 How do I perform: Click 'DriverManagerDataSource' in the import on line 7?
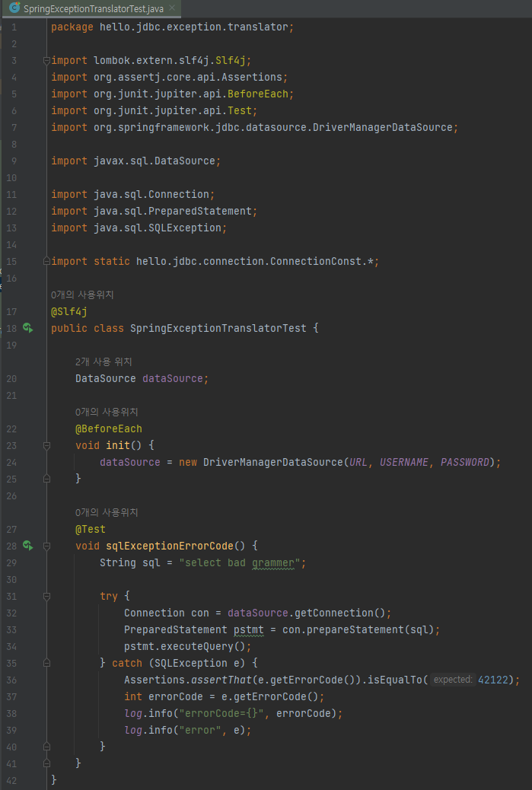[382, 127]
